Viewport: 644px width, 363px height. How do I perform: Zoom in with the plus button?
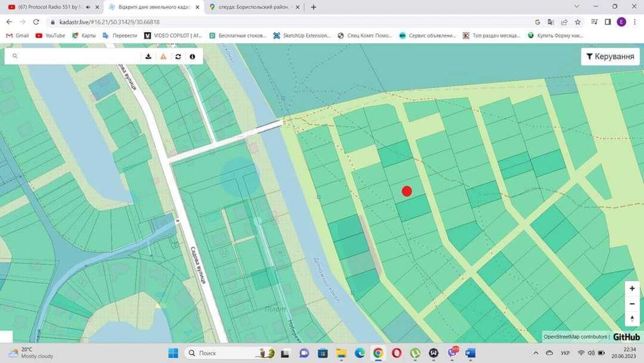pos(632,289)
